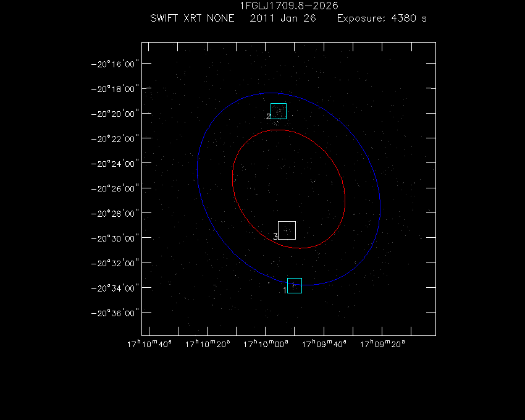
Task: Click the number 2 next to the top cyan box
Action: pos(269,117)
